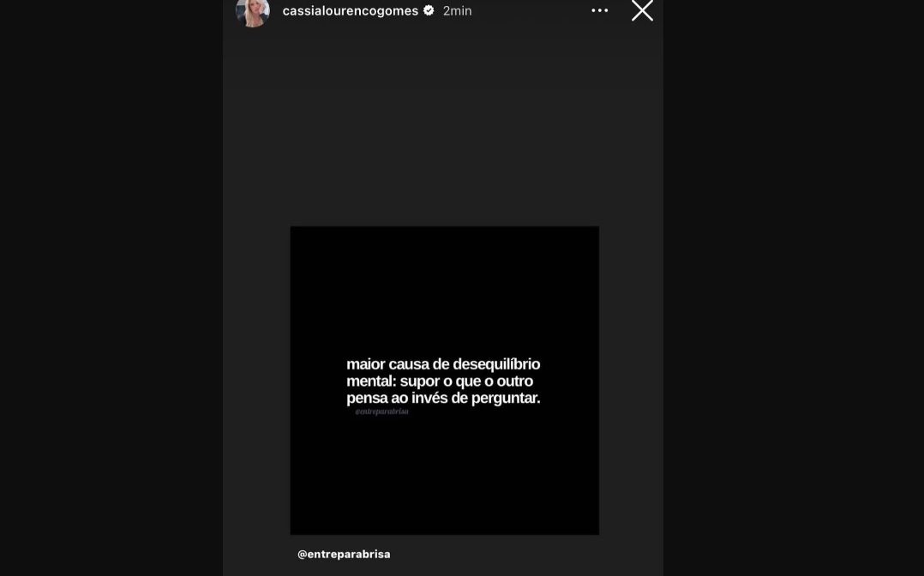Click the 'maior causa de desequilíbrio' quote text
This screenshot has height=576, width=924.
(443, 363)
